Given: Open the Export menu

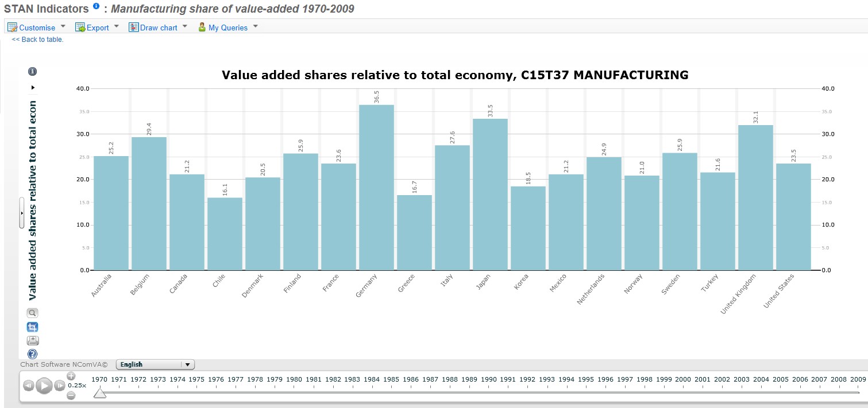Looking at the screenshot, I should pos(97,28).
